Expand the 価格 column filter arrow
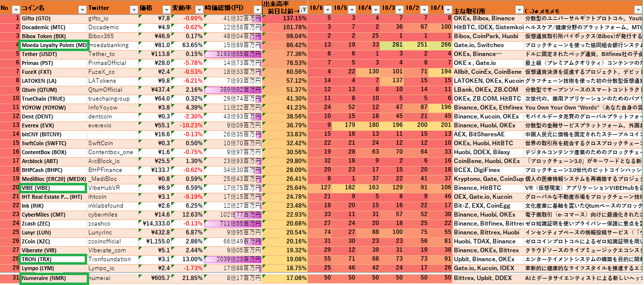Screen dimensions: 644x285 pyautogui.click(x=166, y=9)
